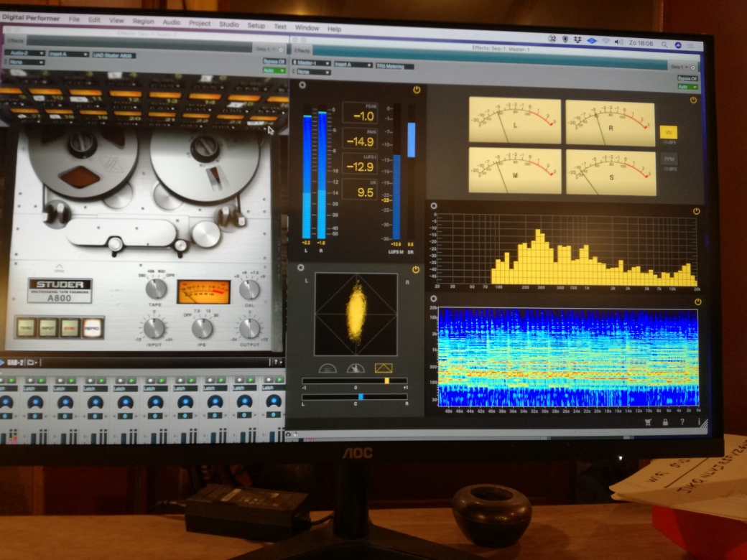Open the Master-1 track dropdown
Viewport: 747px width, 560px height.
(x=312, y=63)
